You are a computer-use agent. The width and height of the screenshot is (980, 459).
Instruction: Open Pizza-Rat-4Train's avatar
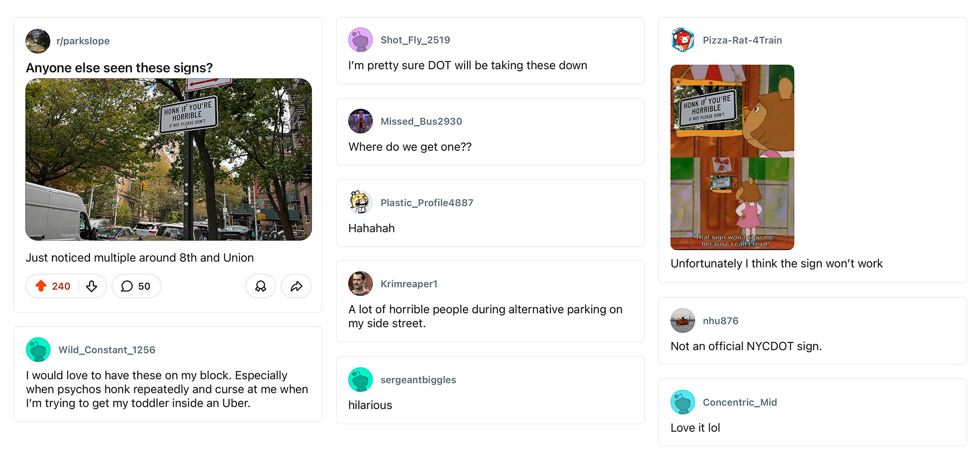[683, 40]
